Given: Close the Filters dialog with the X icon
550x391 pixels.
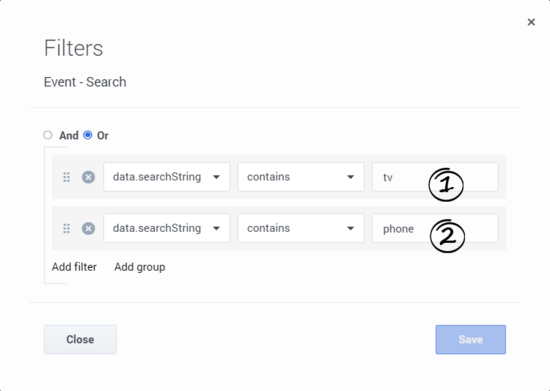Looking at the screenshot, I should click(531, 22).
